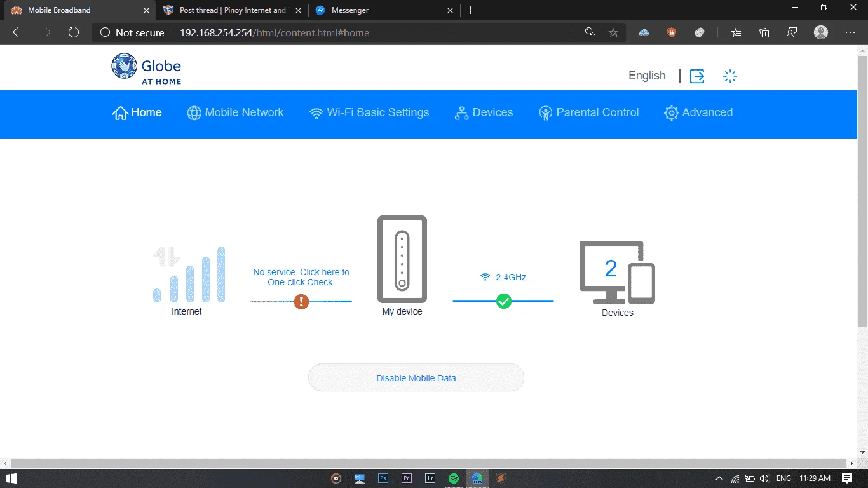
Task: Click the 11:29 AM taskbar clock
Action: click(x=815, y=478)
